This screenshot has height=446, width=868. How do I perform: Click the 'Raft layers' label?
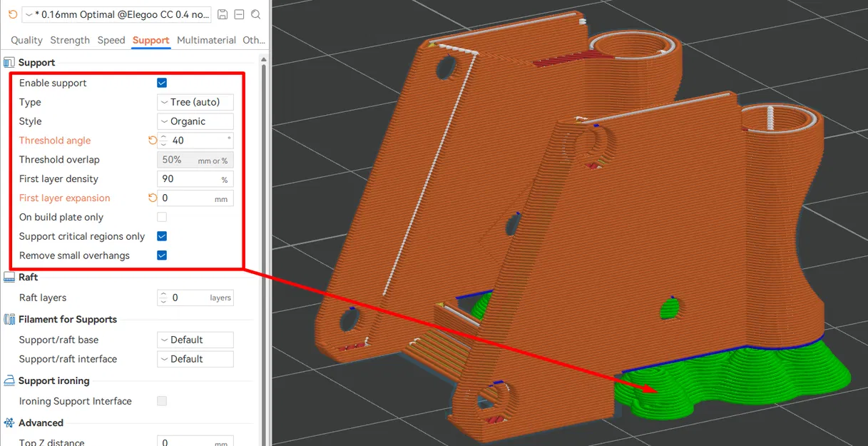coord(43,298)
